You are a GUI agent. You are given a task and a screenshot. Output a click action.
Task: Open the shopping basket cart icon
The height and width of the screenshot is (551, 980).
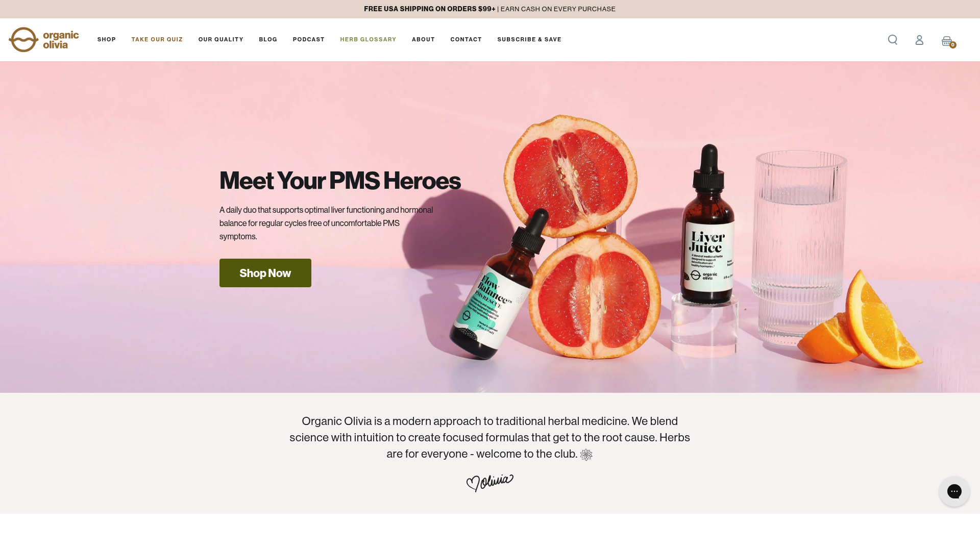[x=948, y=41]
